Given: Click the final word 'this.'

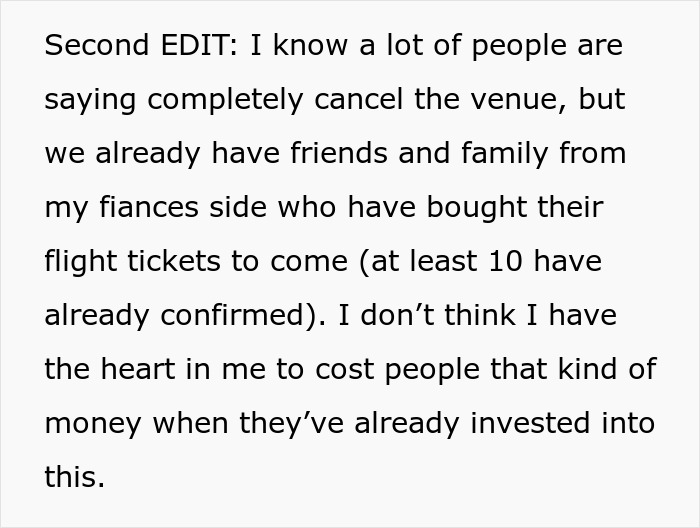Looking at the screenshot, I should 75,477.
